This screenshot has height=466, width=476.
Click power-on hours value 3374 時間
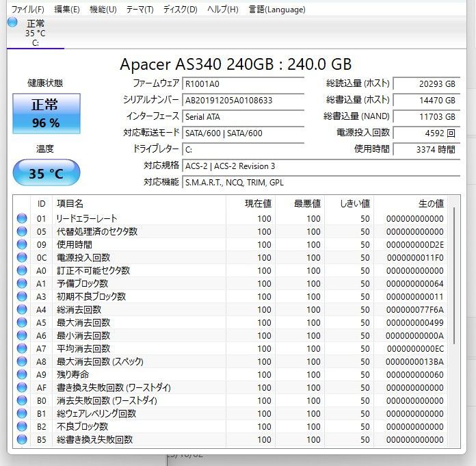tap(427, 149)
